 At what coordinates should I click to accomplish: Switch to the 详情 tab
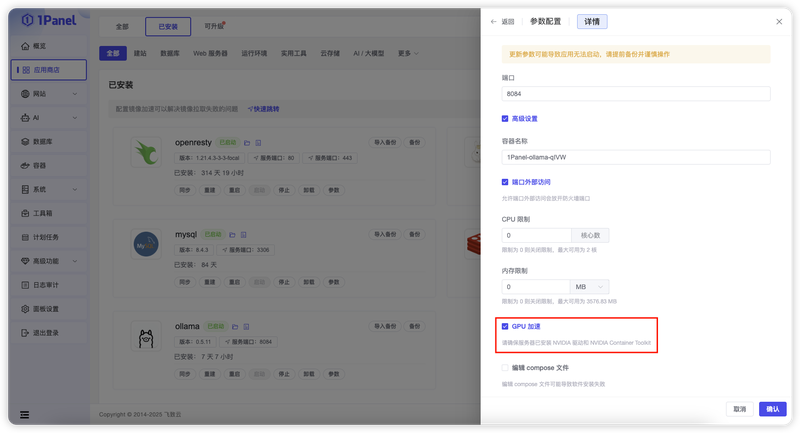pos(592,21)
